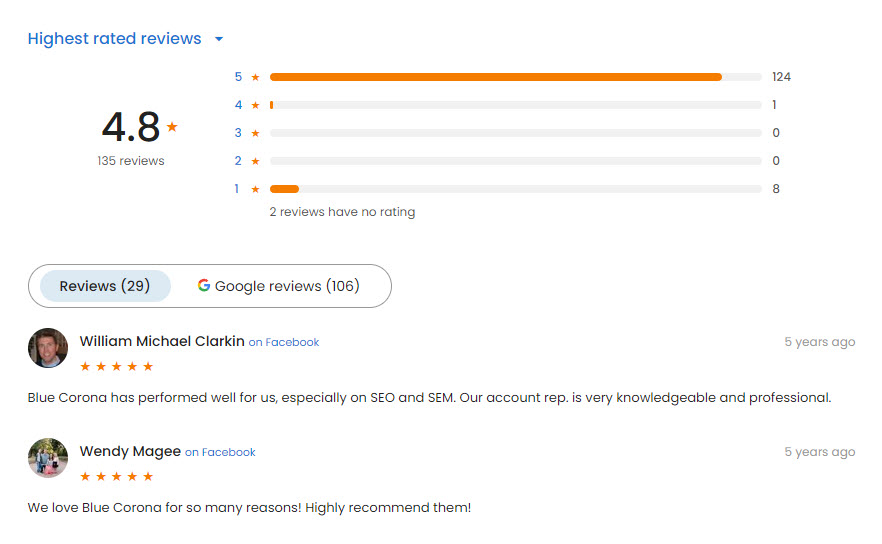The width and height of the screenshot is (882, 544).
Task: Click the 'on Facebook' link beside William Michael Clarkin
Action: coord(284,342)
